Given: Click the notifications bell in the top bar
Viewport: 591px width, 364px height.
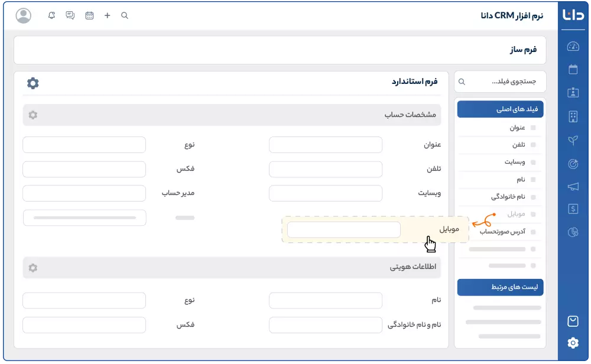Looking at the screenshot, I should [x=50, y=15].
